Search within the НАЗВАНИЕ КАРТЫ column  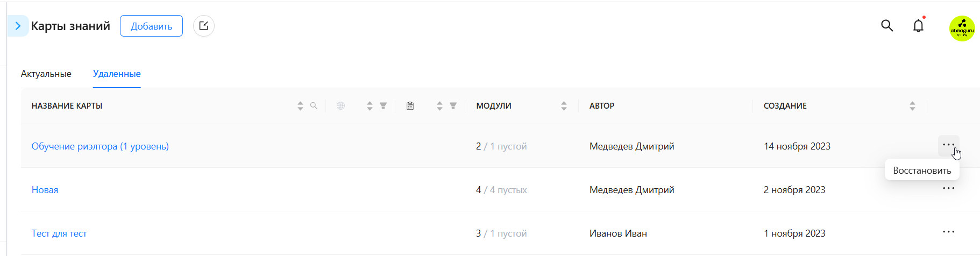coord(314,106)
